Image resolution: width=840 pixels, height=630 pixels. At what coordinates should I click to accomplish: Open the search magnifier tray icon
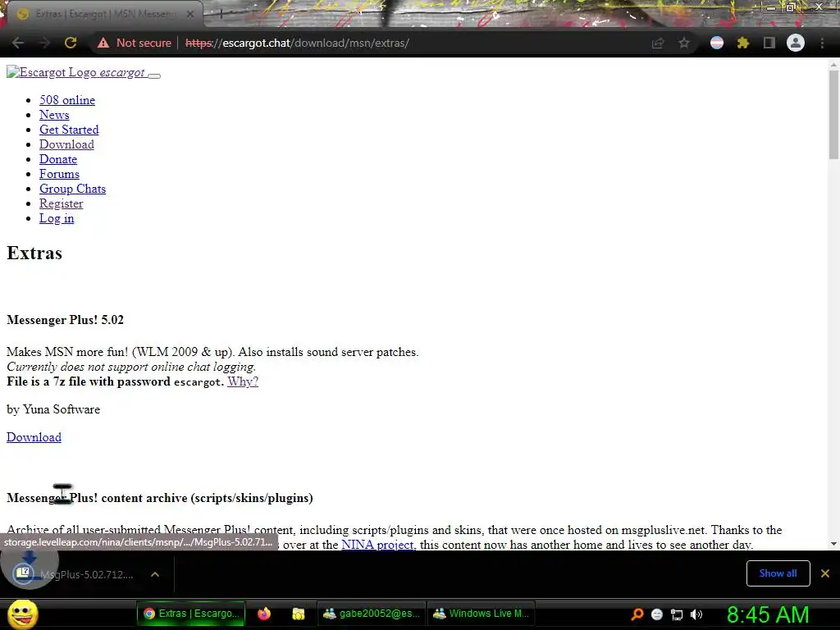coord(637,614)
